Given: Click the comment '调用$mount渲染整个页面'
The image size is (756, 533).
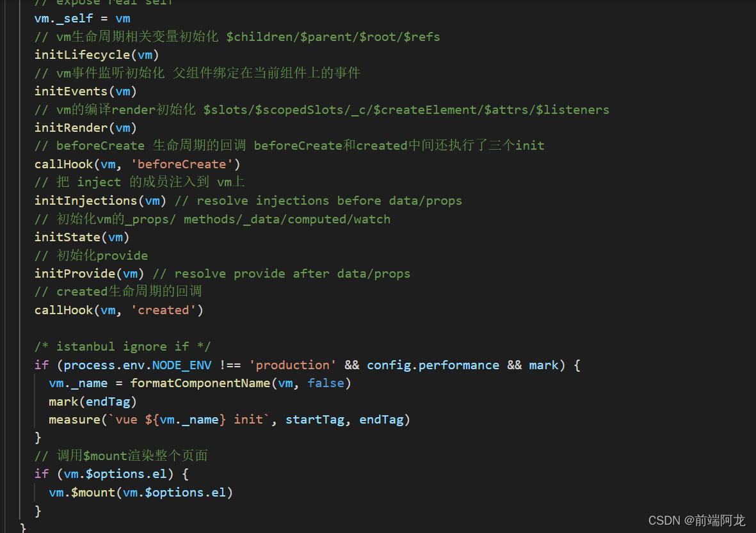Looking at the screenshot, I should coord(121,456).
